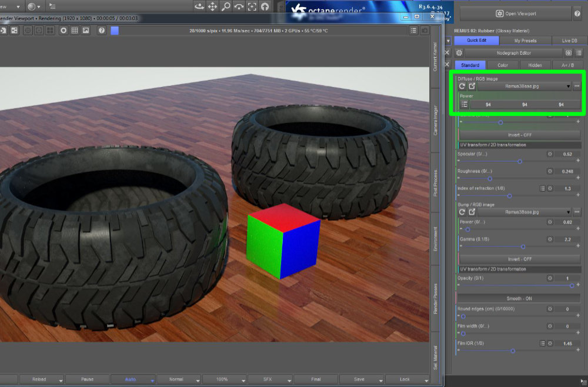Toggle the Smooth - ON button

pyautogui.click(x=519, y=299)
